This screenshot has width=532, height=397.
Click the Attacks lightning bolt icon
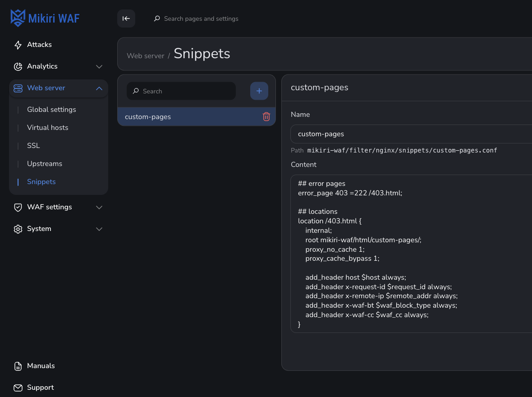[x=18, y=45]
